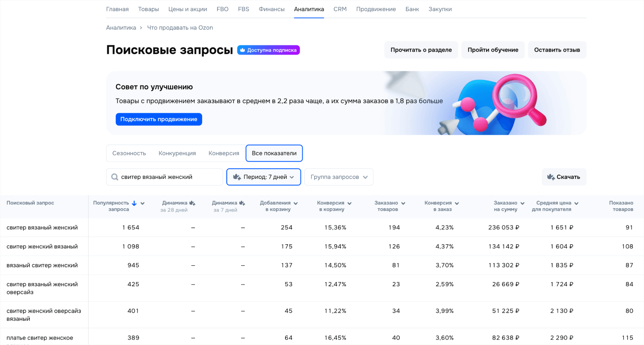
Task: Open Банк menu item
Action: point(412,9)
